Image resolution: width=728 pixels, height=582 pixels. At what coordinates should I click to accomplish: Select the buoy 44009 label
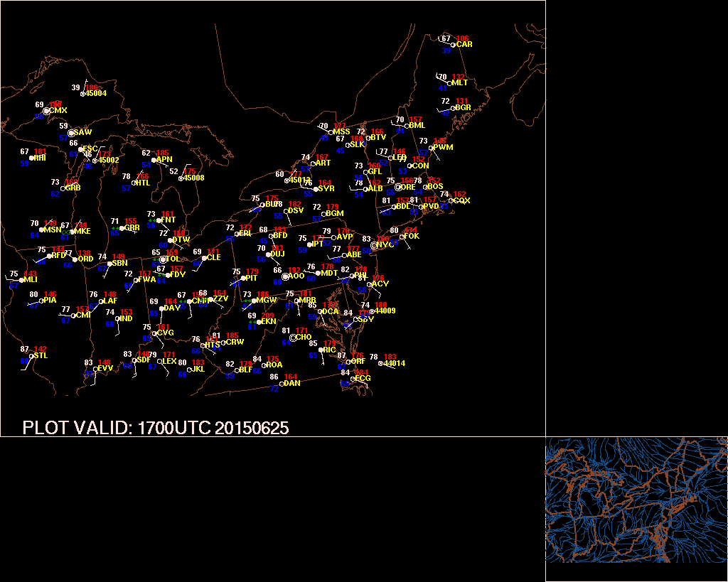385,311
